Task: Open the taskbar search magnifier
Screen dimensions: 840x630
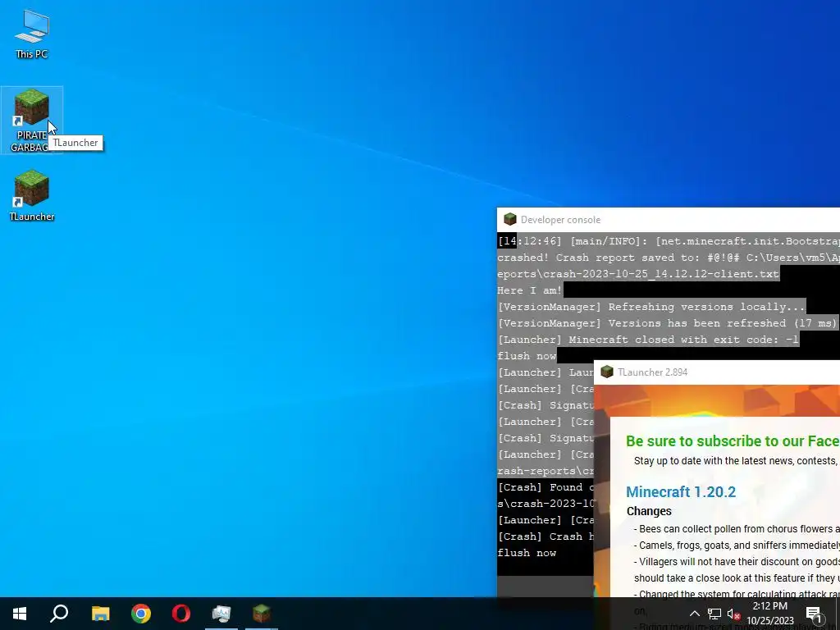Action: [x=59, y=614]
